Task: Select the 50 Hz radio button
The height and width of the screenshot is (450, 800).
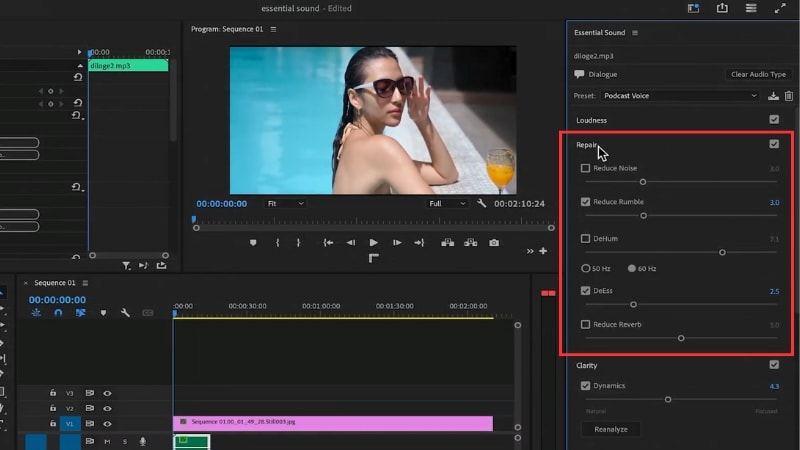Action: click(x=586, y=268)
